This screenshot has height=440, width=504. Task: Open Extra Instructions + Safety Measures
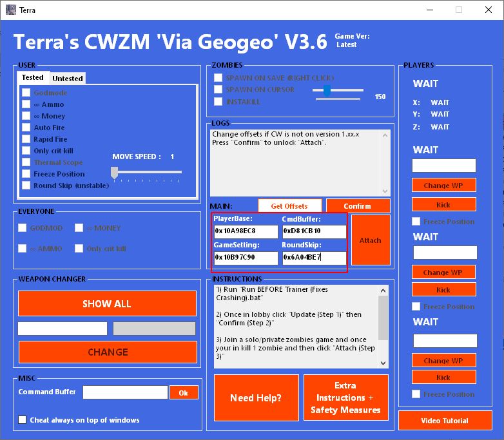click(346, 397)
